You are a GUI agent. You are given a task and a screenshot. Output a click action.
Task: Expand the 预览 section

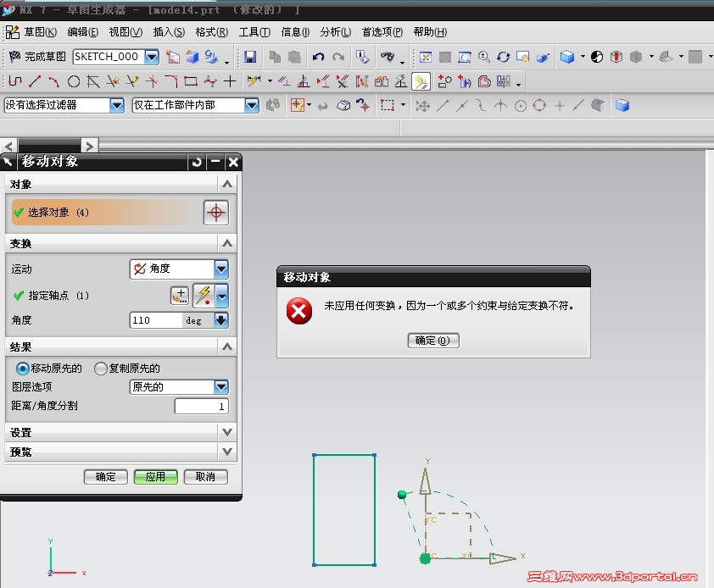point(227,452)
